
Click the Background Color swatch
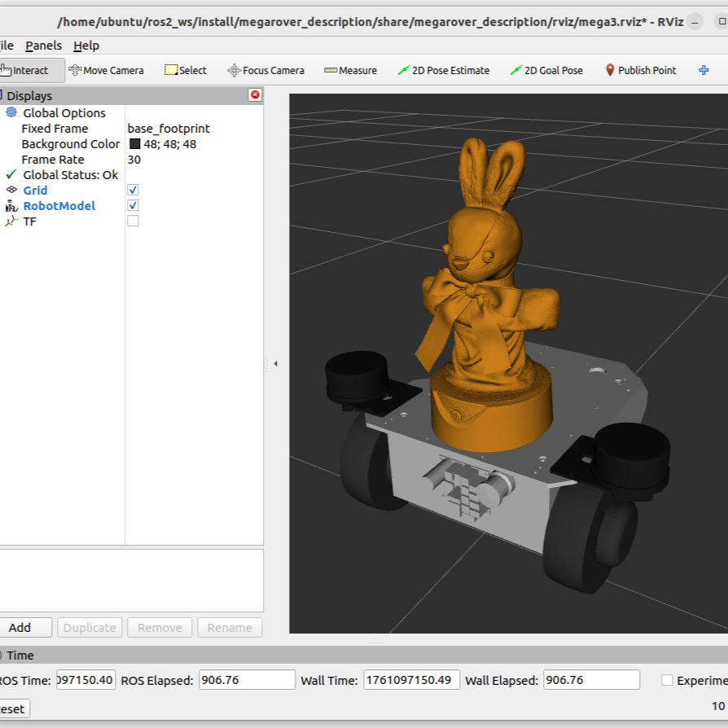coord(135,144)
